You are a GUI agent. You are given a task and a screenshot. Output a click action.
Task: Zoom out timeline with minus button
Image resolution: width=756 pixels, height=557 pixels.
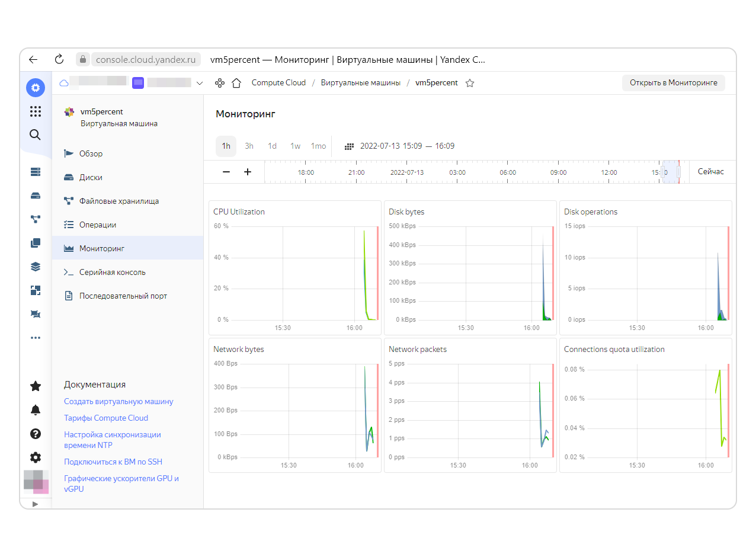pos(226,172)
